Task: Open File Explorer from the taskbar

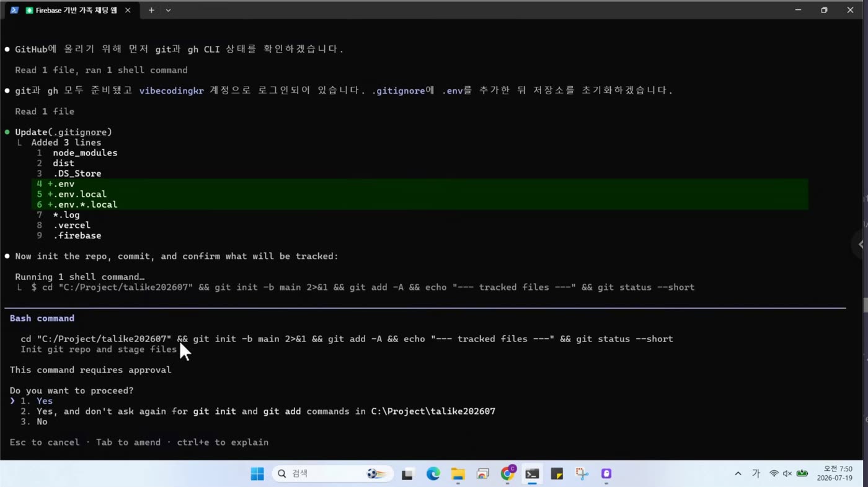Action: [458, 474]
